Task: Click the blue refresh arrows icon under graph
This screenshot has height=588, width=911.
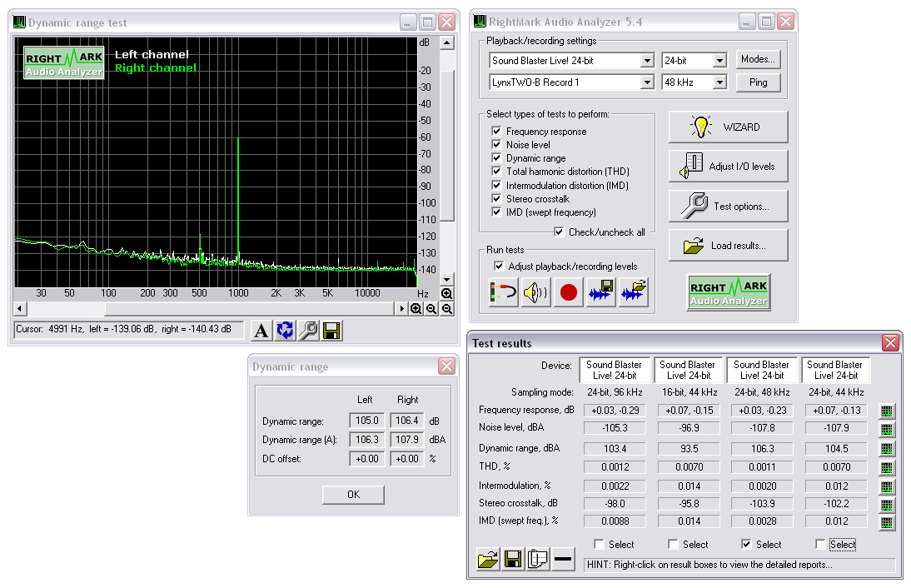Action: click(x=285, y=331)
